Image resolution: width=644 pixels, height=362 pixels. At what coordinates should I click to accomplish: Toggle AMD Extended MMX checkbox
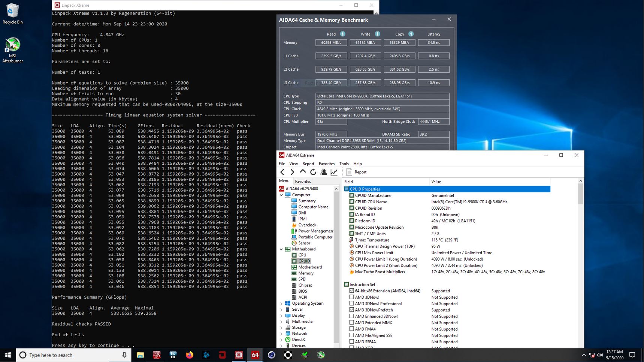click(351, 322)
